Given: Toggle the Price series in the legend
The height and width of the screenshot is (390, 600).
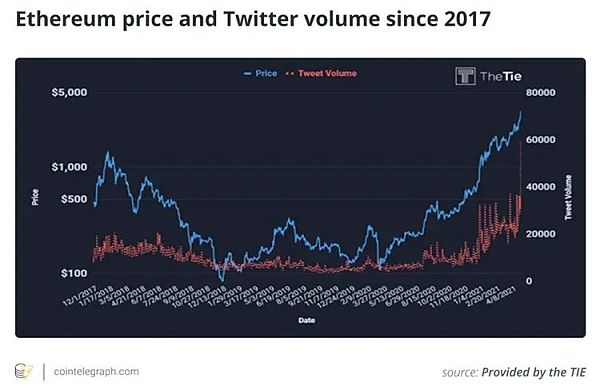Looking at the screenshot, I should [x=260, y=73].
